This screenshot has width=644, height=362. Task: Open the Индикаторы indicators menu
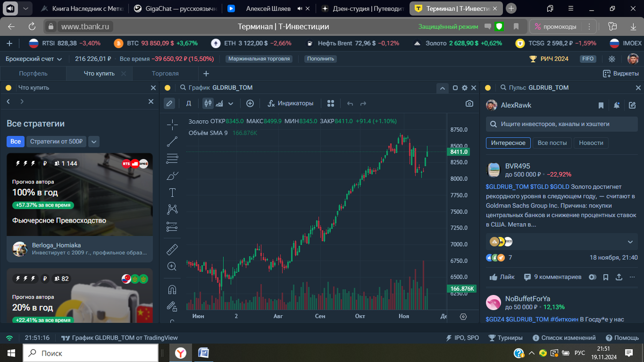tap(290, 104)
